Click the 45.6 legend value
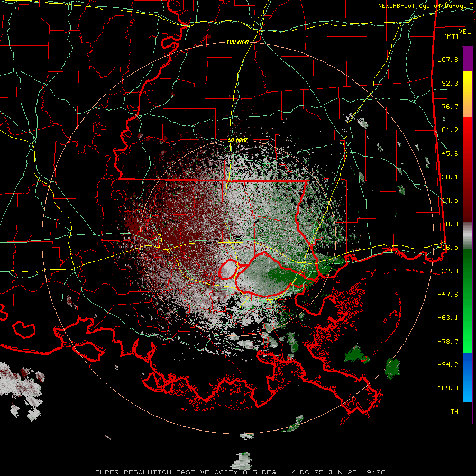The height and width of the screenshot is (476, 476). [x=450, y=153]
